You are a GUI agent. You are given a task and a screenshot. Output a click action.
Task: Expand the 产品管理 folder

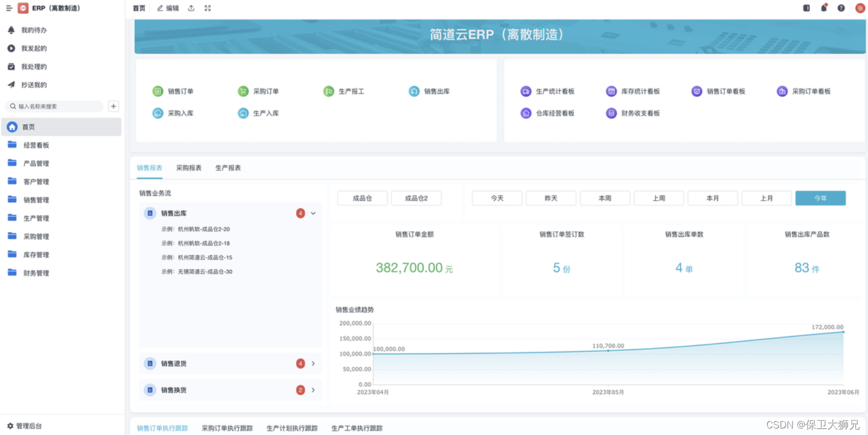click(x=61, y=163)
